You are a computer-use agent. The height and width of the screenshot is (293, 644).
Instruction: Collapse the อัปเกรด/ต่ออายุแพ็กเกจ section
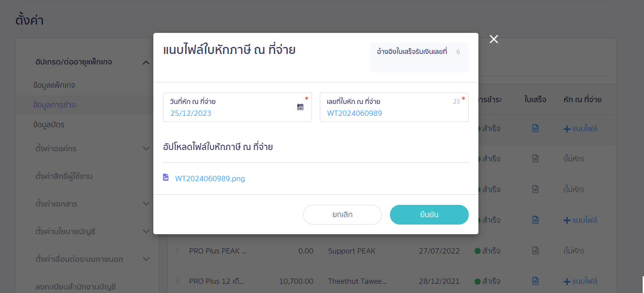[146, 63]
